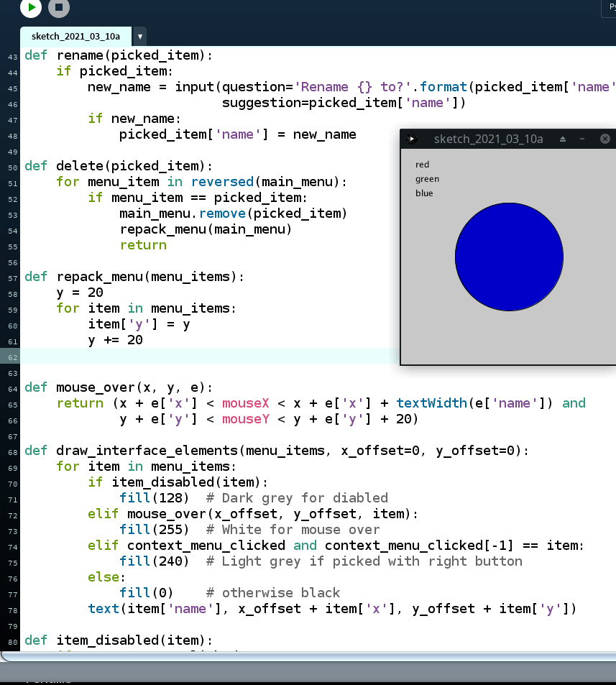Open the tab options dropdown arrow
Image resolution: width=616 pixels, height=685 pixels.
[140, 36]
